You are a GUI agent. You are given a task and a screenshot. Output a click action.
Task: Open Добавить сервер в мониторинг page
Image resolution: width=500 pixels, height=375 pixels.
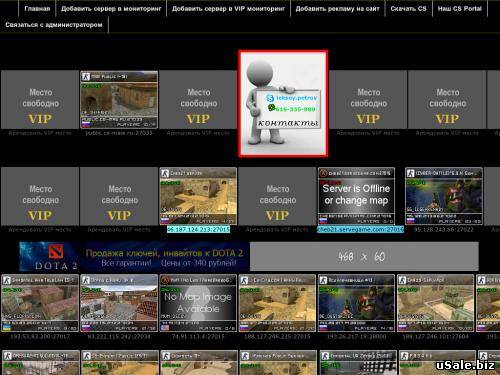pos(111,9)
